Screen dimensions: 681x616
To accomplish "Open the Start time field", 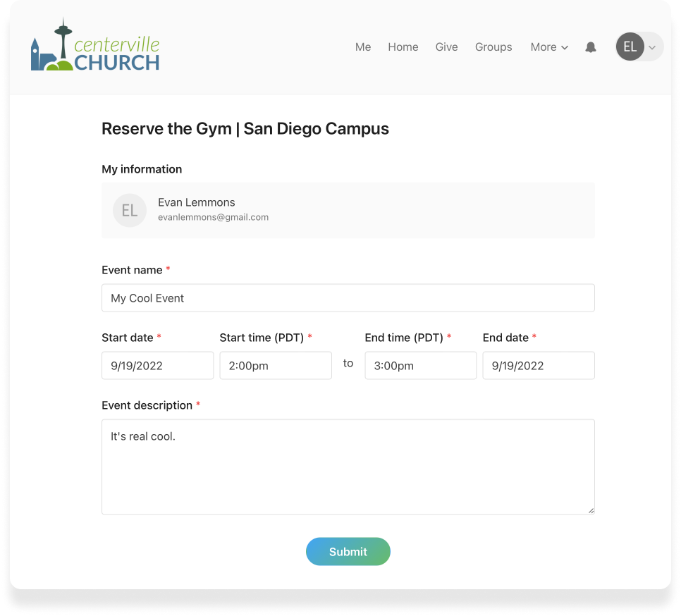I will [275, 366].
